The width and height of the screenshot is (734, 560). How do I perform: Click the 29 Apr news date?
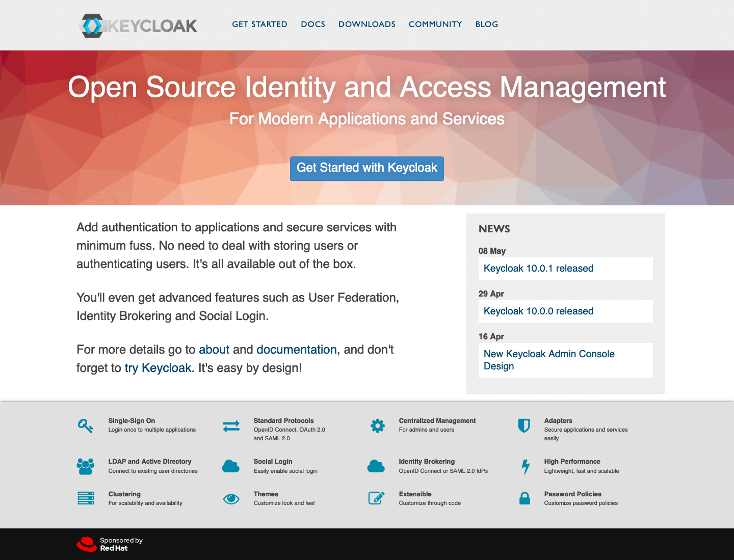[491, 294]
